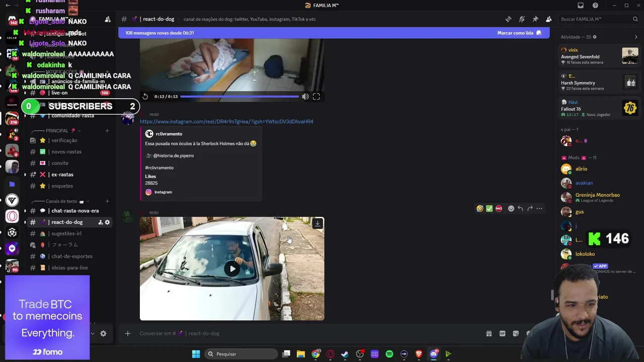
Task: Add a channel to the PRINCIPAL category
Action: pos(107,131)
